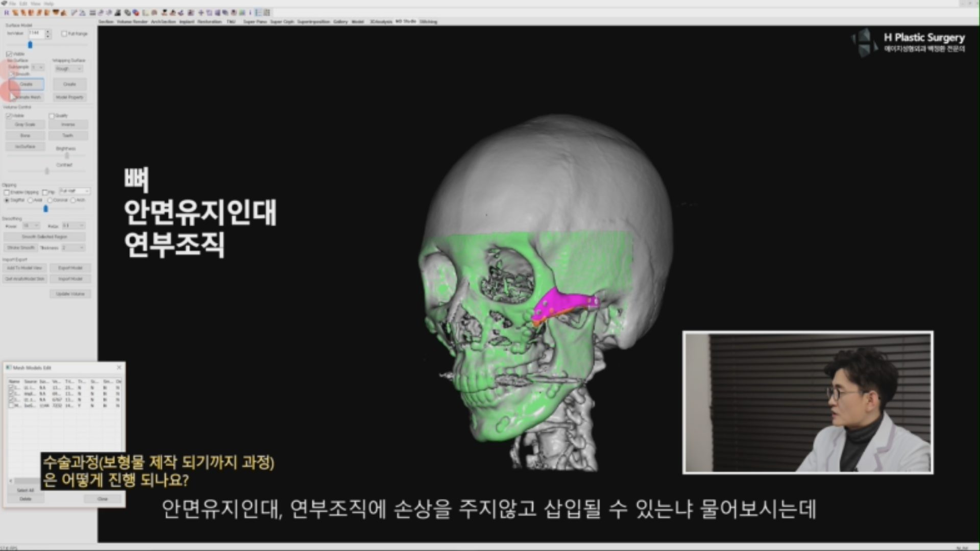980x551 pixels.
Task: Click the Model Property button
Action: point(69,97)
